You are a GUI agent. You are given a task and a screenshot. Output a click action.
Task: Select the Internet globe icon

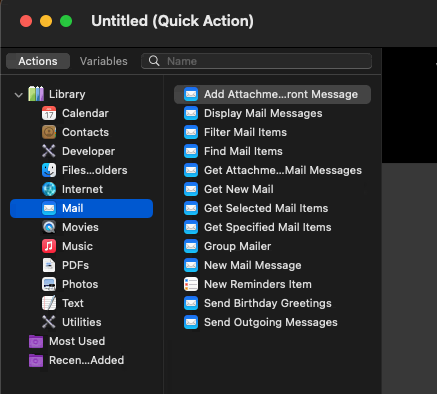(49, 189)
